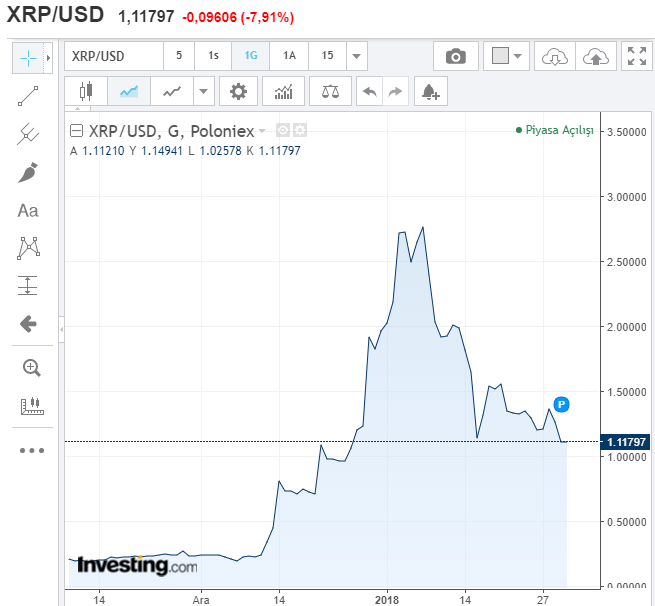The image size is (655, 606).
Task: Open the chart style dropdown arrow
Action: click(x=204, y=92)
